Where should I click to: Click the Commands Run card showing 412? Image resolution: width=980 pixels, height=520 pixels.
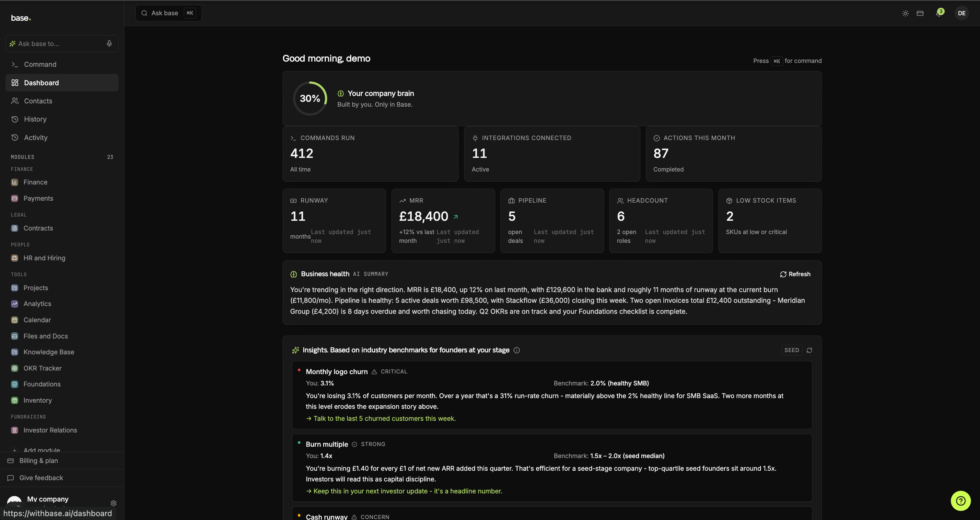[x=370, y=154]
